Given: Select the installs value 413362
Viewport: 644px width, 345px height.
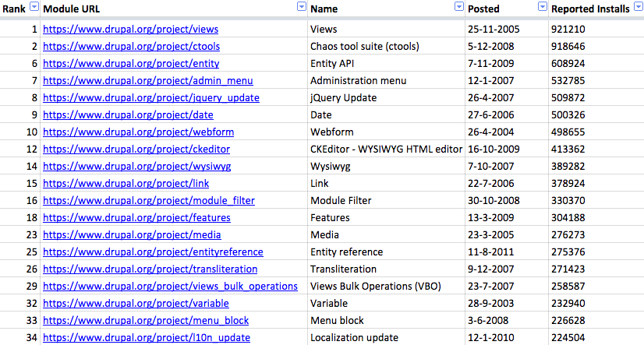Looking at the screenshot, I should click(596, 150).
